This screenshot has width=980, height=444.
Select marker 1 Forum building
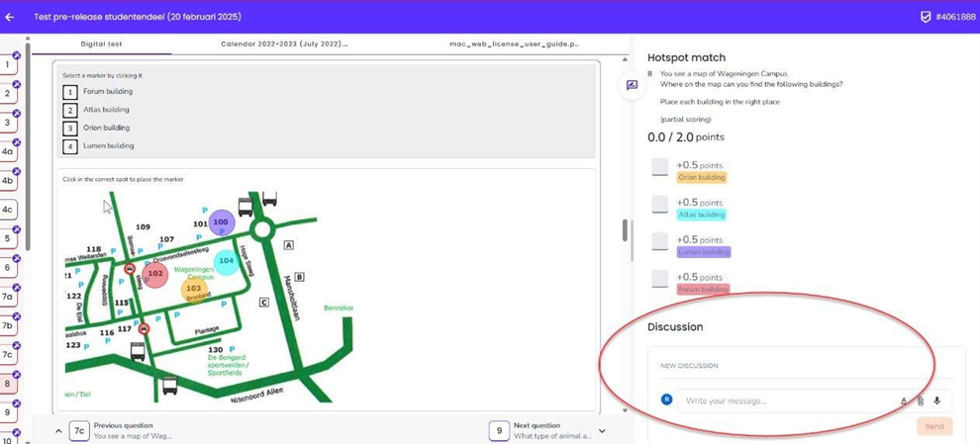pos(70,92)
